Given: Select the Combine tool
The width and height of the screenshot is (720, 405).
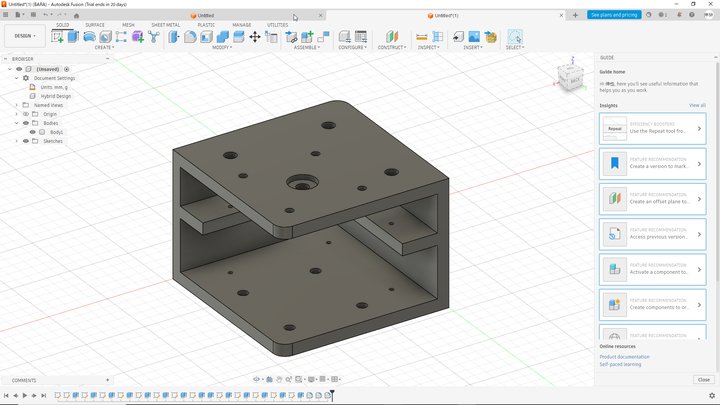Looking at the screenshot, I should (223, 37).
